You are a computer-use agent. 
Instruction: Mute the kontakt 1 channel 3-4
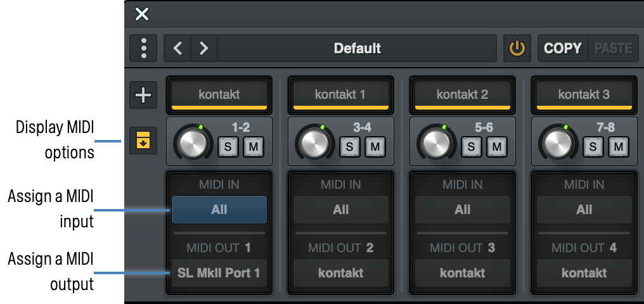pyautogui.click(x=375, y=147)
